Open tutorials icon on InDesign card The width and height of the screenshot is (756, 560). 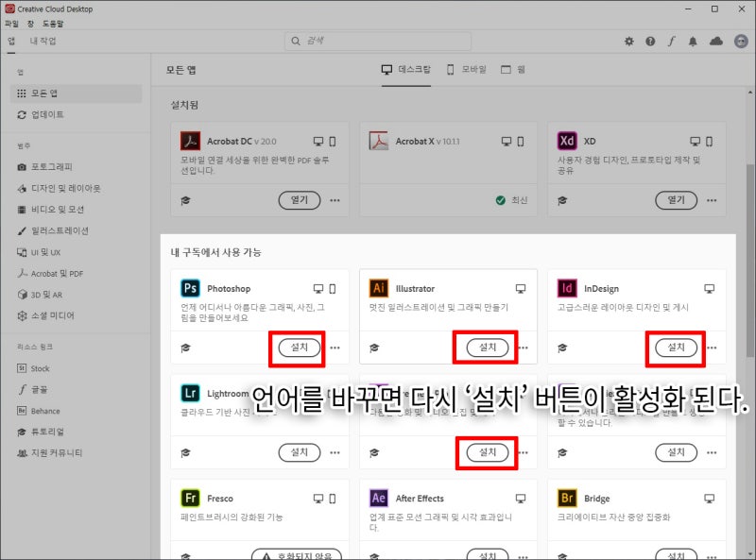click(x=562, y=348)
